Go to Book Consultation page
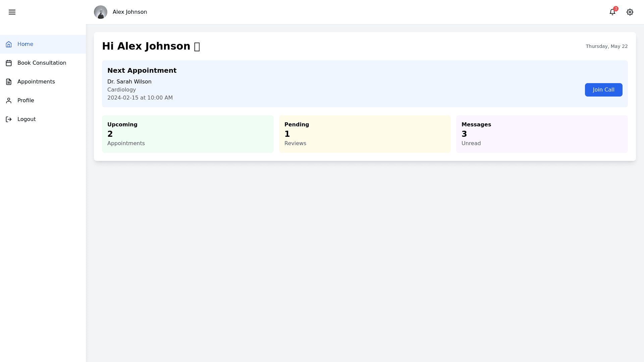 coord(42,63)
